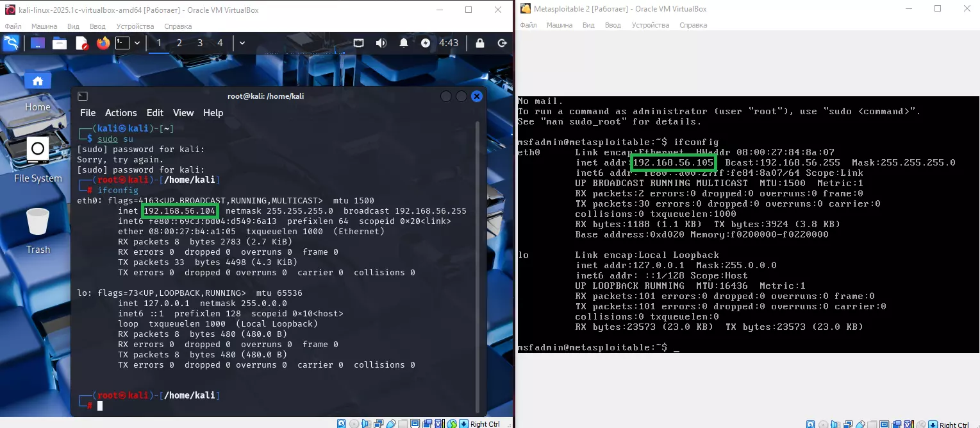This screenshot has height=428, width=980.
Task: Open the terminal File menu
Action: point(88,113)
